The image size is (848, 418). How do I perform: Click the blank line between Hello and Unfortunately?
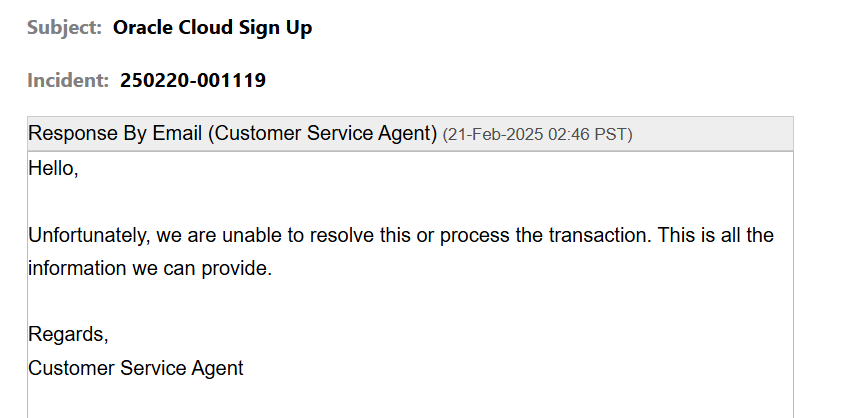click(410, 202)
